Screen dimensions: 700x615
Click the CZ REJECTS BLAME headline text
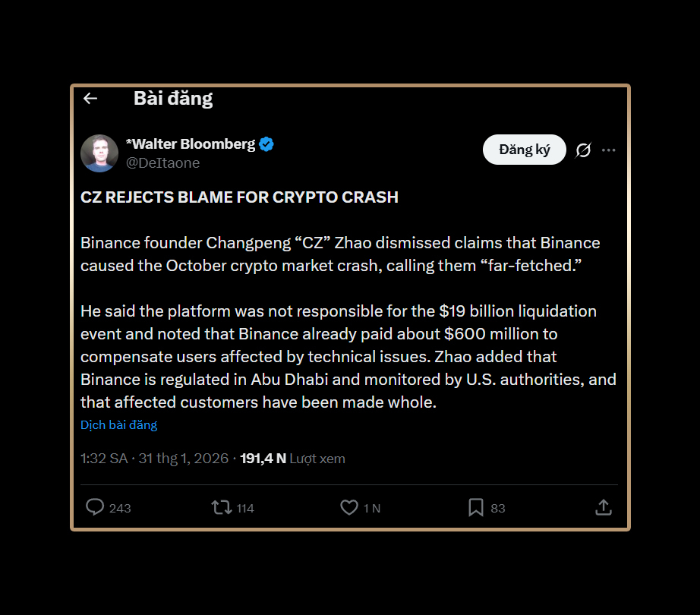coord(239,197)
